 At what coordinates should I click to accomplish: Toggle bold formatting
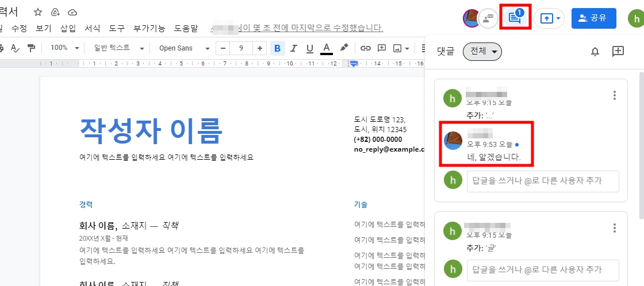pyautogui.click(x=277, y=48)
